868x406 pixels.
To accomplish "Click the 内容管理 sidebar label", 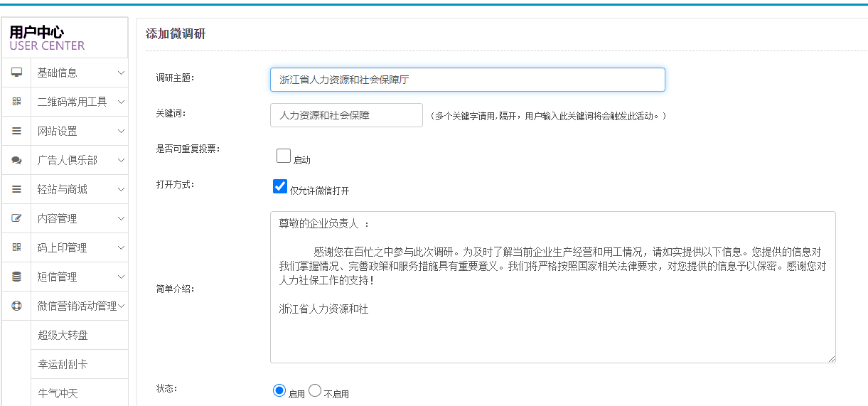I will coord(57,218).
